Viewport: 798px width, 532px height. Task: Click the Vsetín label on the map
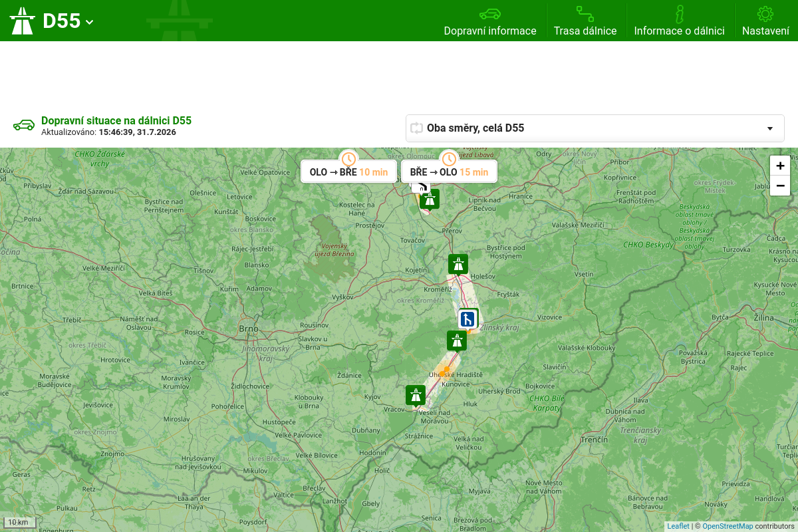tap(584, 274)
